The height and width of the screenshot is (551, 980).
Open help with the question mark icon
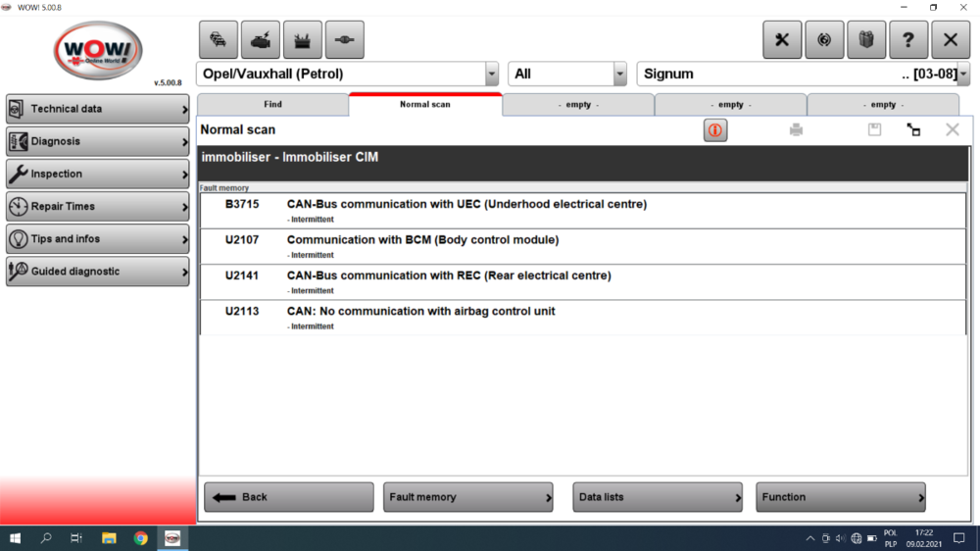click(x=908, y=40)
